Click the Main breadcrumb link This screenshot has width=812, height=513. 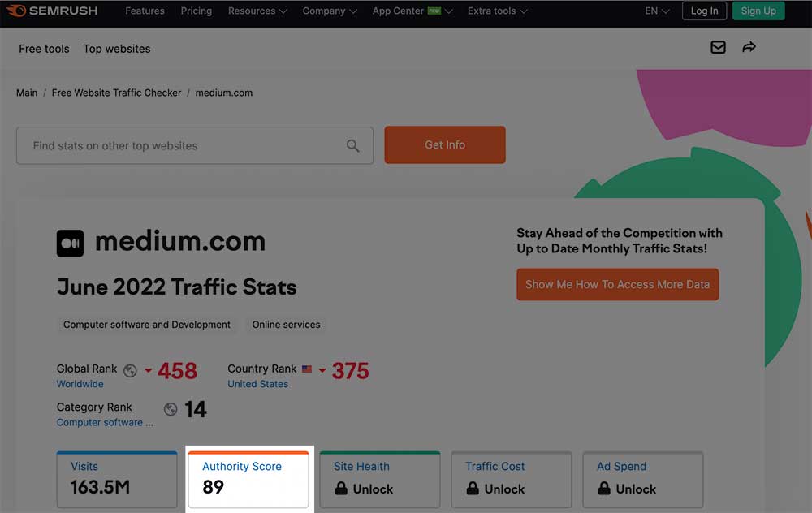pos(27,93)
